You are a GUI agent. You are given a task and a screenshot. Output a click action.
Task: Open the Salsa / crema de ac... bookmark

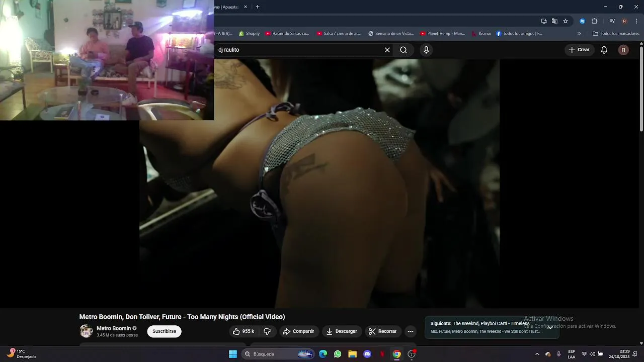tap(339, 34)
